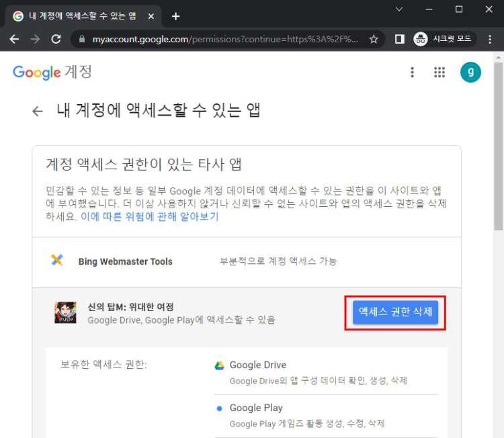504x438 pixels.
Task: Minimize the Chrome window
Action: (x=429, y=9)
